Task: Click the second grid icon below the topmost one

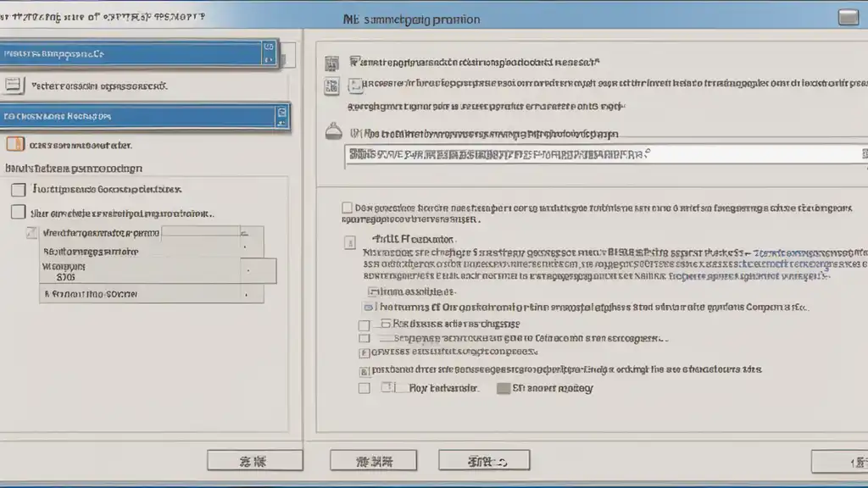Action: (x=331, y=86)
